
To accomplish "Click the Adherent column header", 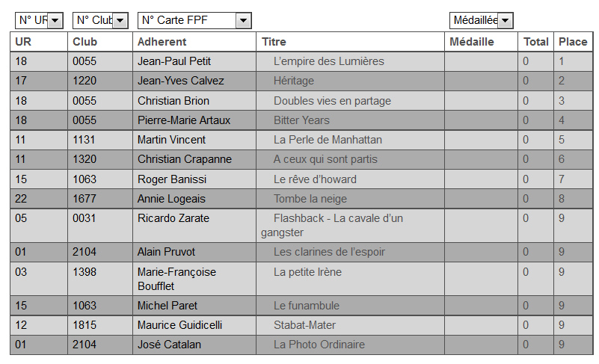I will [x=162, y=42].
